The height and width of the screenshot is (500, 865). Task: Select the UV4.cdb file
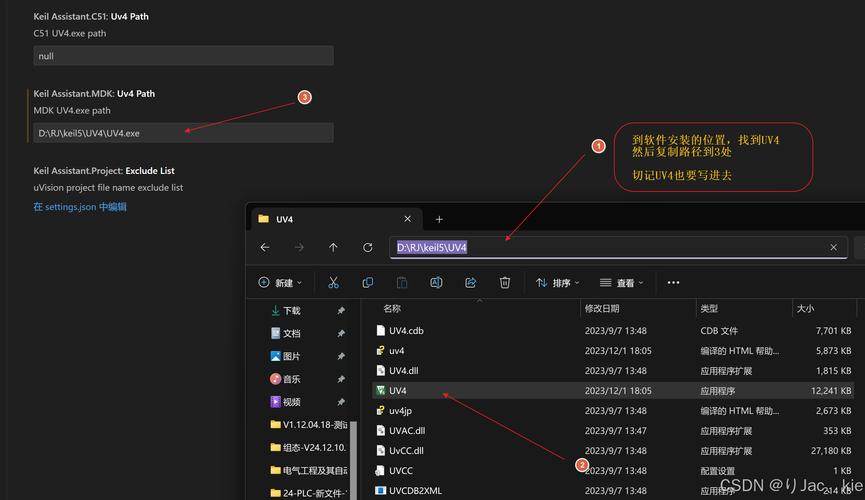pos(612,331)
